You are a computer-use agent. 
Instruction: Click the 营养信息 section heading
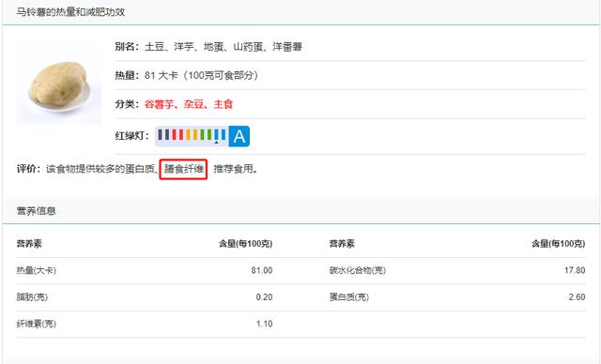36,211
